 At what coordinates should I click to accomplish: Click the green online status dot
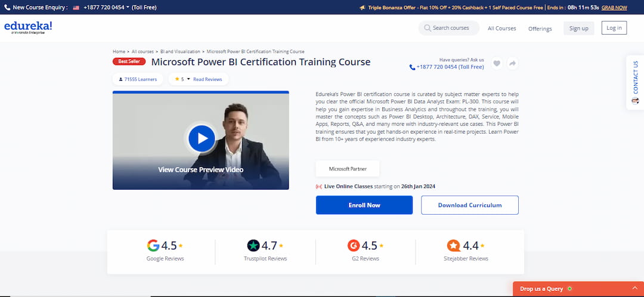(x=569, y=289)
